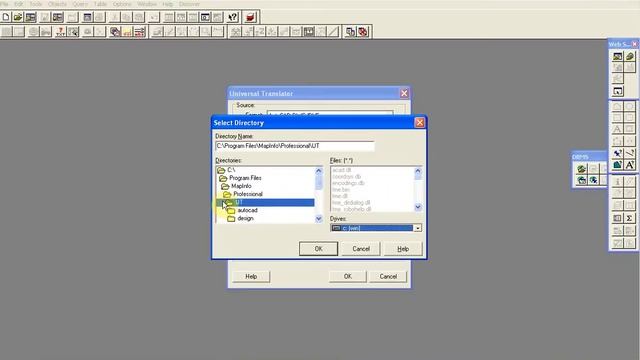This screenshot has height=360, width=640.
Task: Open the Table menu
Action: 100,4
